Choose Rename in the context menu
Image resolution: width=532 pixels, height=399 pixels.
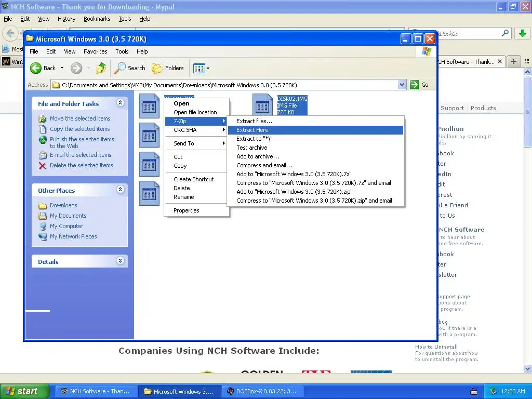pyautogui.click(x=197, y=197)
